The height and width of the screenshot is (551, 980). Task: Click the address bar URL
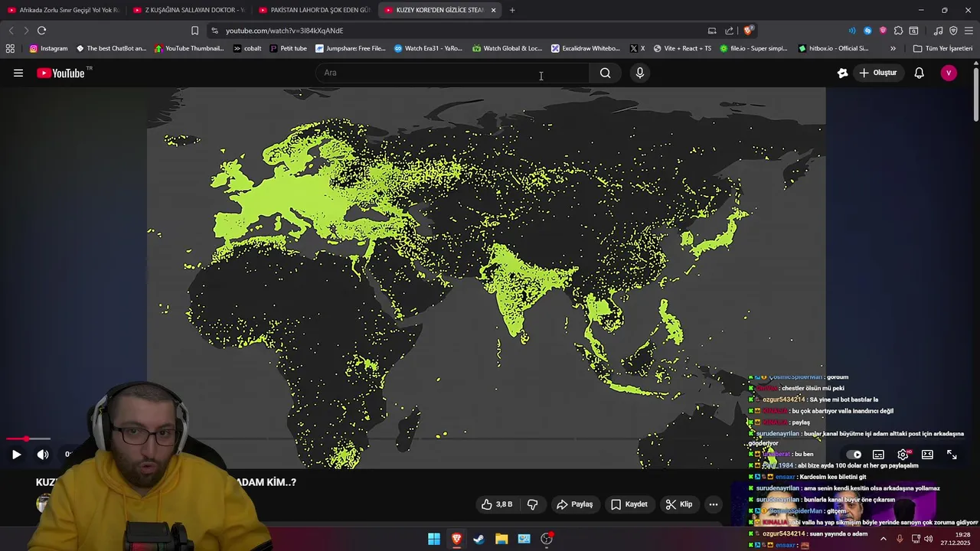[x=284, y=31]
